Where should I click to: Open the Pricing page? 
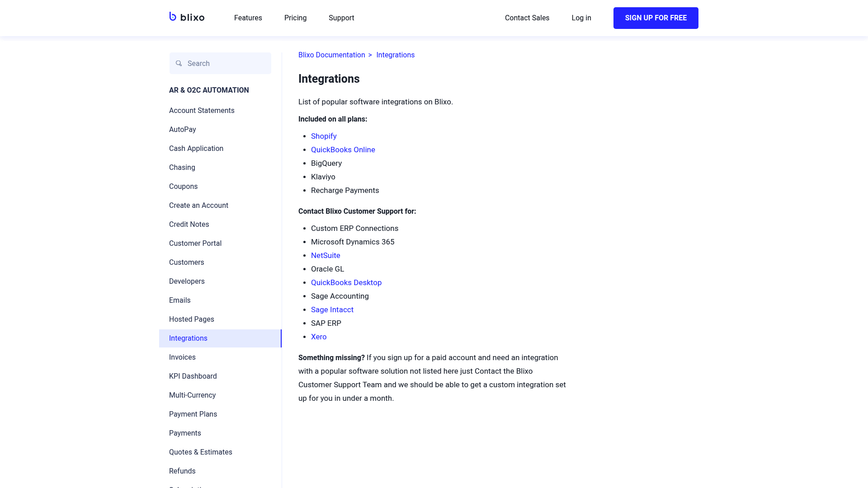point(295,18)
